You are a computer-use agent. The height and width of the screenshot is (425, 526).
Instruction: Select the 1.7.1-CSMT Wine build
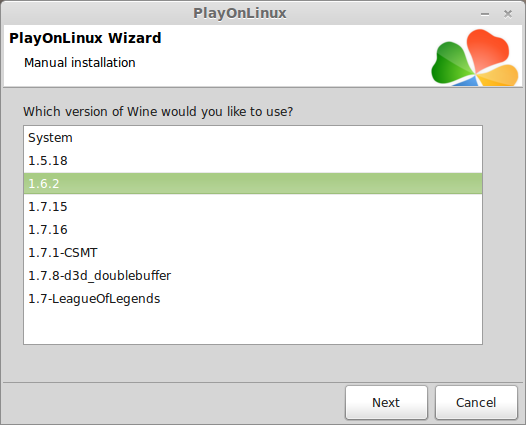pos(253,253)
